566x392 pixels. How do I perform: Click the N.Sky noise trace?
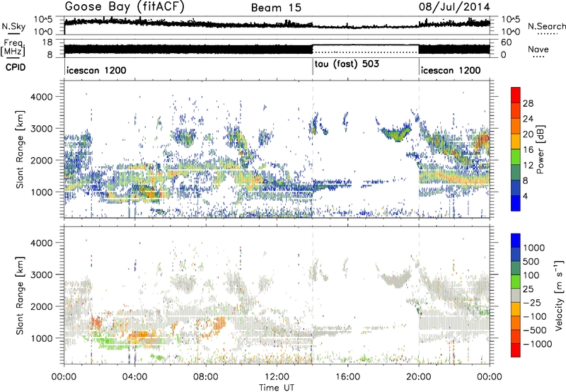pyautogui.click(x=277, y=24)
